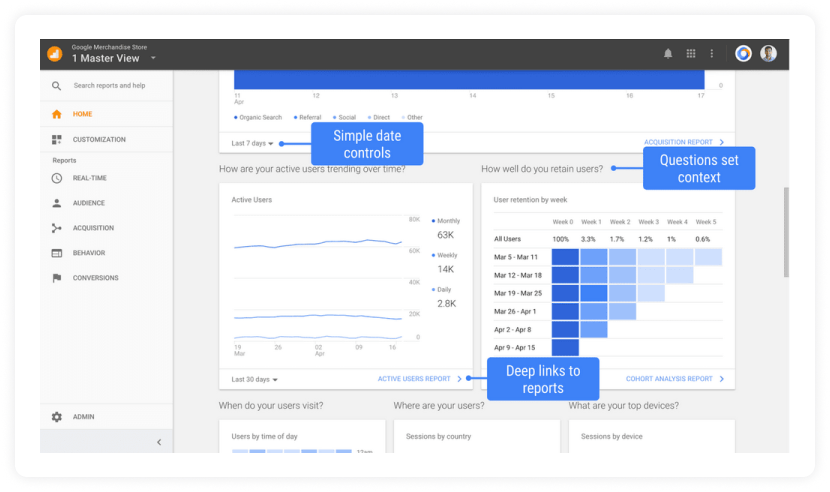The height and width of the screenshot is (492, 830).
Task: Open the Last 30 days date dropdown
Action: 254,379
